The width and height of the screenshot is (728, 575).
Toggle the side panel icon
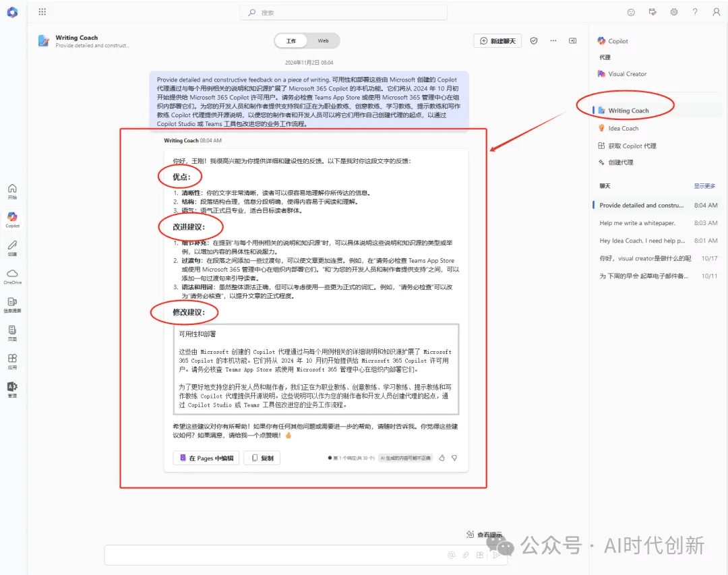572,41
